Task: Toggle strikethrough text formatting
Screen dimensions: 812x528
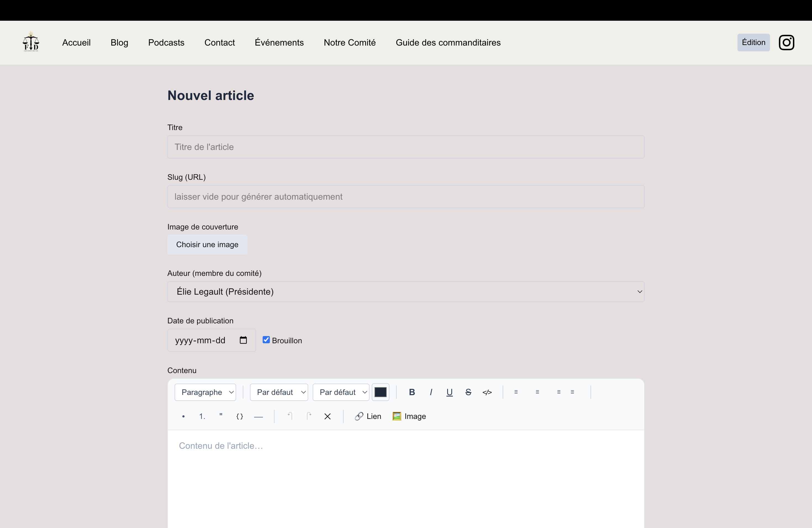Action: click(468, 392)
